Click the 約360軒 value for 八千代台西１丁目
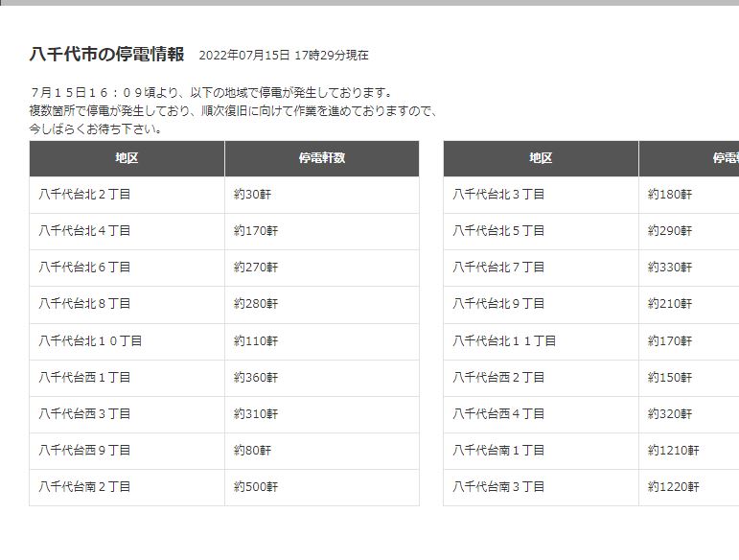The image size is (739, 560). point(322,378)
